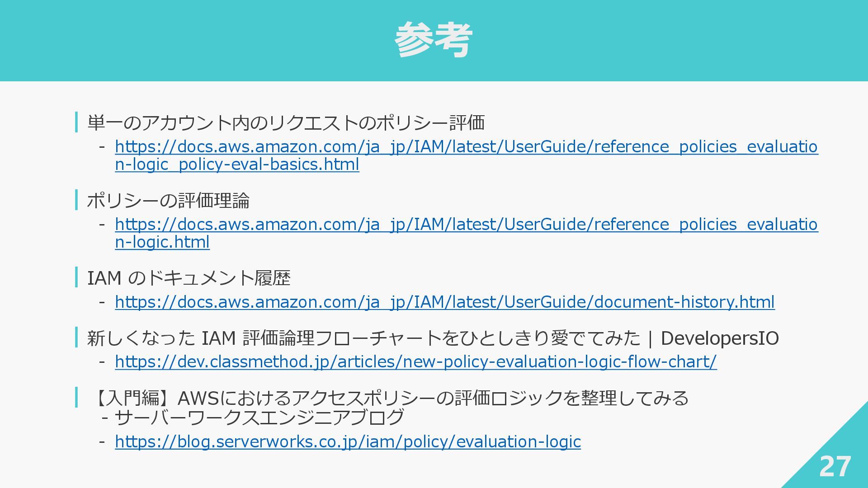Select the DevelopersIO article title heading
Screen dimensions: 868x488
pyautogui.click(x=432, y=338)
